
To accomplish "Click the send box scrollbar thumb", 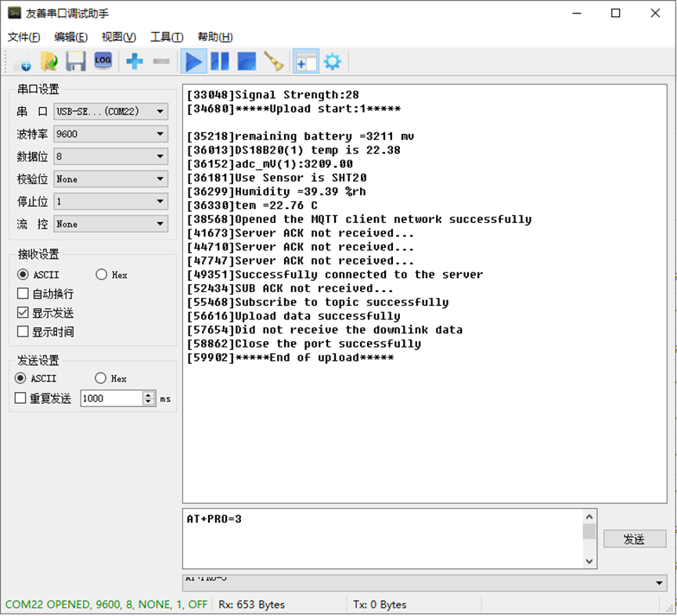I will click(589, 531).
